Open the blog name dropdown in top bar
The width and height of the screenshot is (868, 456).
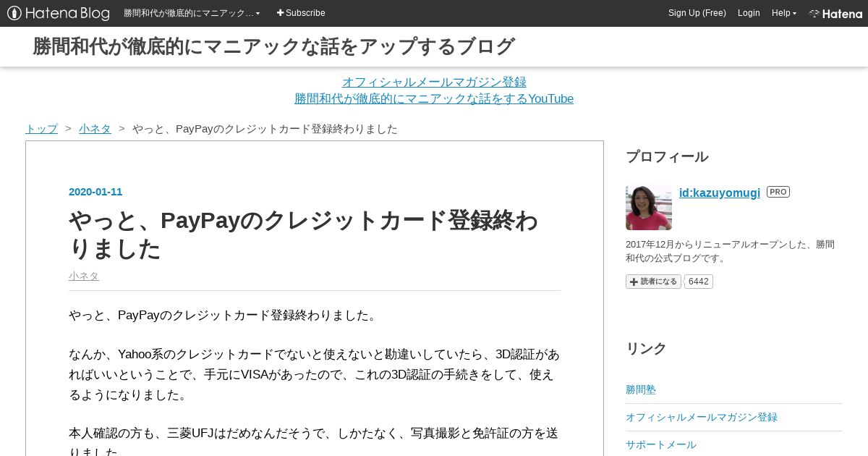point(192,13)
